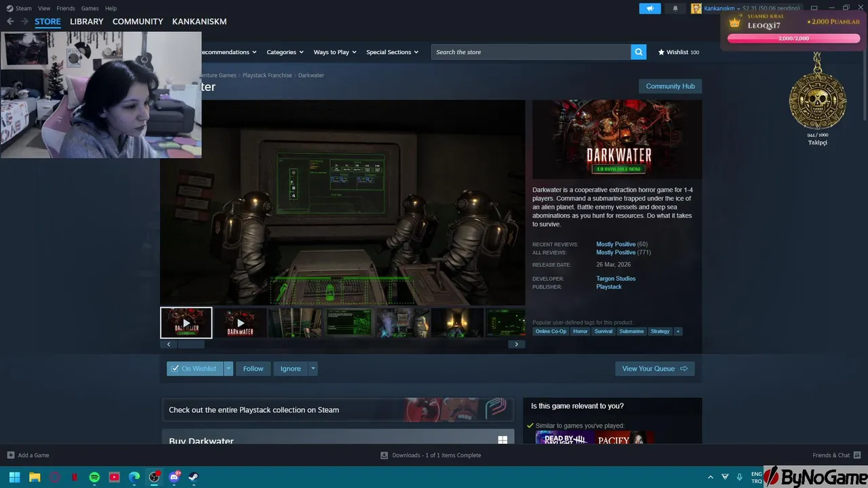Open the Playstack collection banner

[x=338, y=410]
